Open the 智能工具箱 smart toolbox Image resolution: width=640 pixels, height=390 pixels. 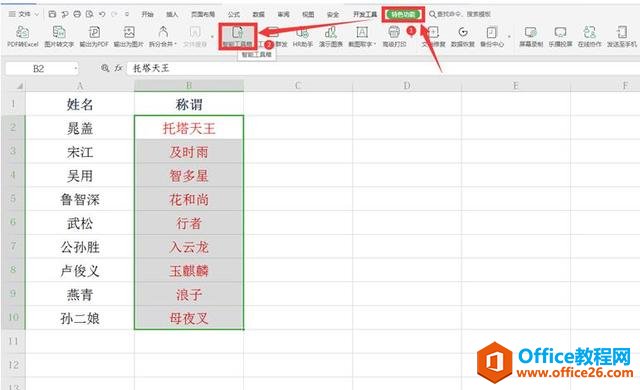238,36
